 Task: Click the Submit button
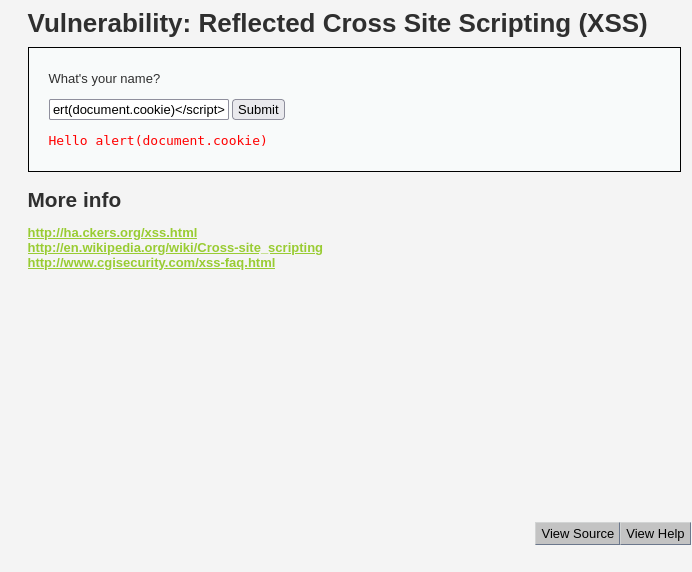pos(258,109)
